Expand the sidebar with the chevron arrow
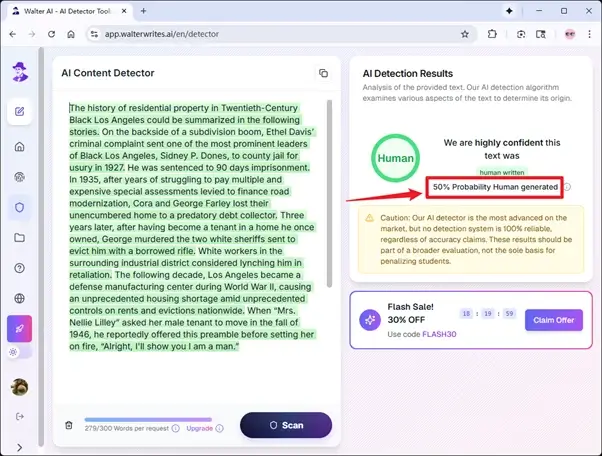The width and height of the screenshot is (602, 456). tap(20, 448)
